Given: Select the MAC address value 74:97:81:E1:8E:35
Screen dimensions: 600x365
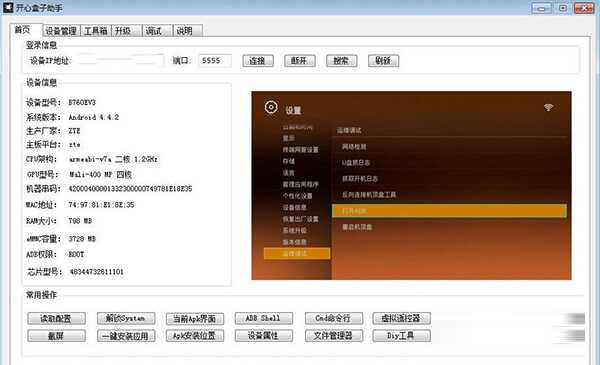Looking at the screenshot, I should 101,205.
